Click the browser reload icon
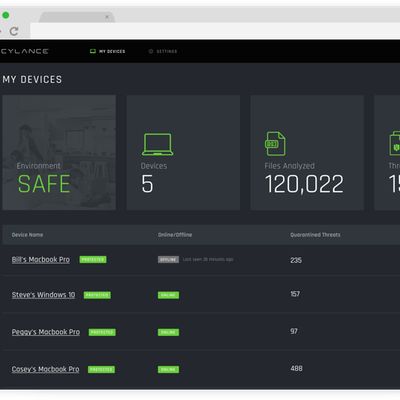The height and width of the screenshot is (400, 400). (14, 31)
